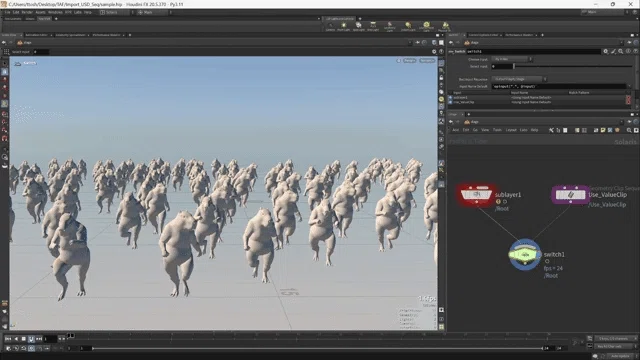Add a Camera from the shelf
Screen dimensions: 640x360
click(330, 27)
